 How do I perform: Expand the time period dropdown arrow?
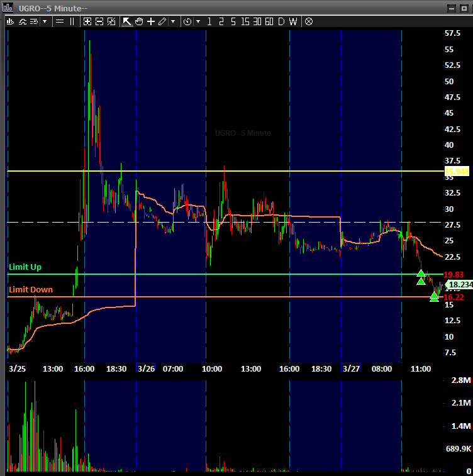pyautogui.click(x=198, y=21)
